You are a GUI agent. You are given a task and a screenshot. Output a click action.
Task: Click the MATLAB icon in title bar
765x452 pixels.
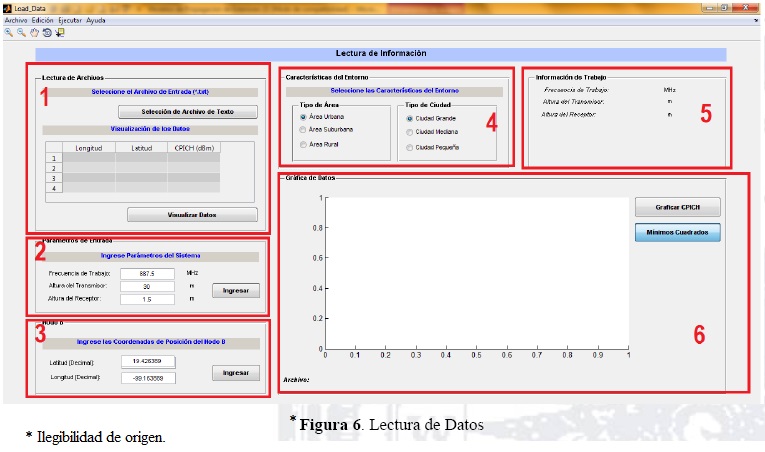[x=8, y=8]
